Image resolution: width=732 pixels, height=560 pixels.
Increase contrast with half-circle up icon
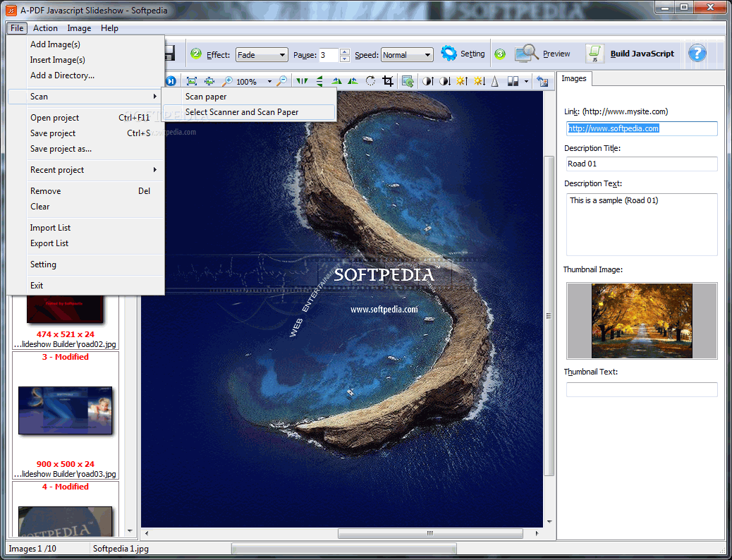click(427, 81)
